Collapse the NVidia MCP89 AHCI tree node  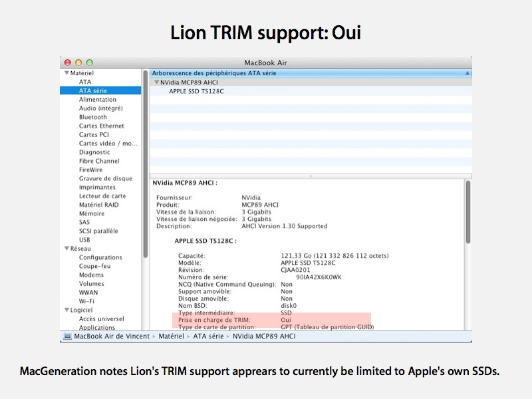pos(156,82)
